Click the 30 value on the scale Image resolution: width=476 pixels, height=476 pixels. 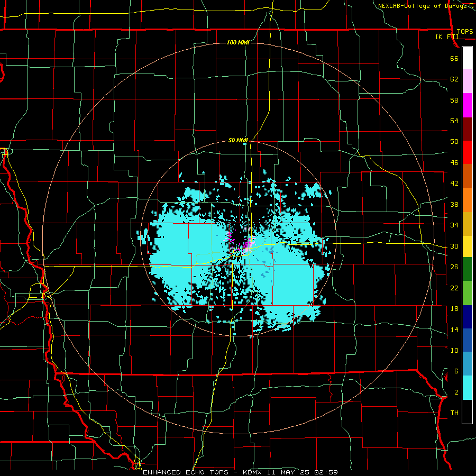coord(454,246)
